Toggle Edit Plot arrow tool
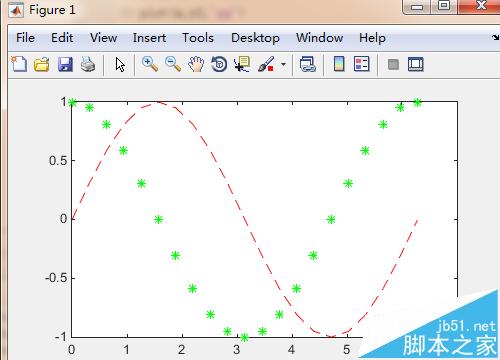The width and height of the screenshot is (500, 360). pos(120,64)
